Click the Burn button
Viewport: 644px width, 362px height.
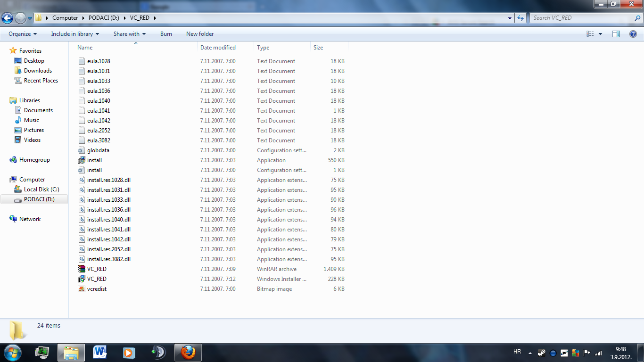click(166, 34)
